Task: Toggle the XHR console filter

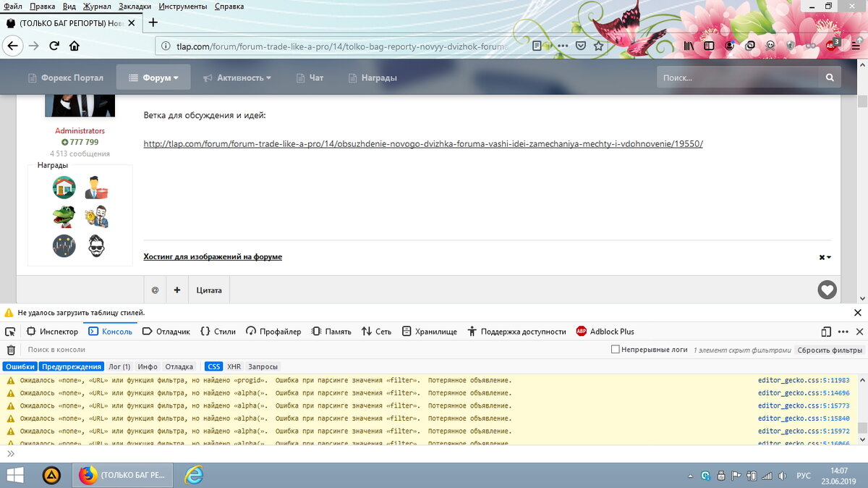Action: pyautogui.click(x=234, y=366)
